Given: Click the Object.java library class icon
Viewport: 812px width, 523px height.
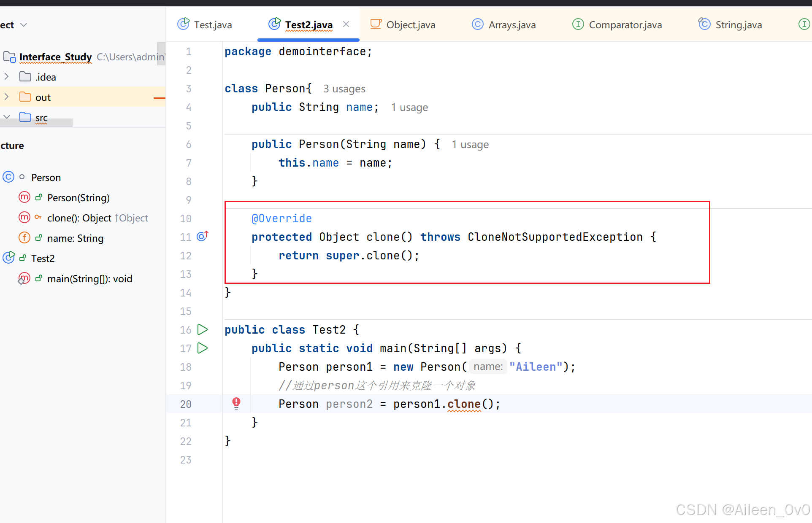Looking at the screenshot, I should [x=376, y=24].
